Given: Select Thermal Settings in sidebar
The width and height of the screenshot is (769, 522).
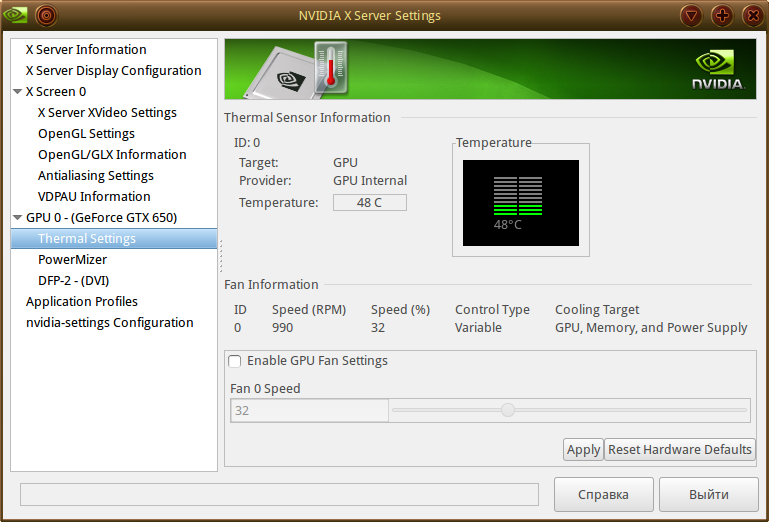Looking at the screenshot, I should click(x=114, y=238).
